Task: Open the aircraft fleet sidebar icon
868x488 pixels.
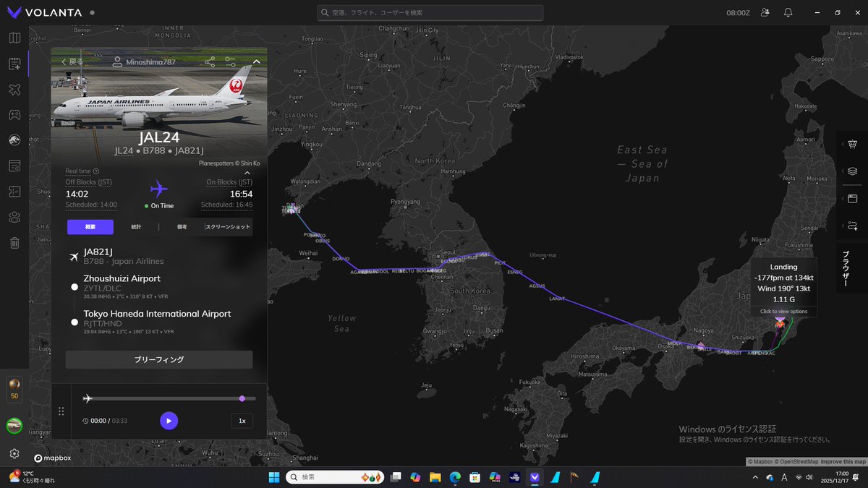Action: coord(14,89)
